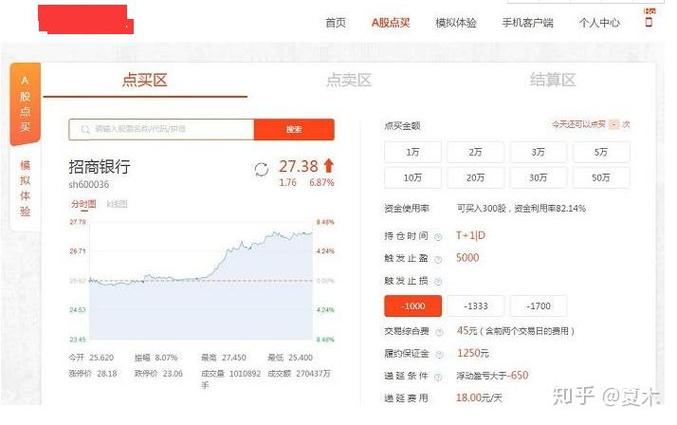Screen dimensions: 677x425
Task: Click the help icon beside 递延条件
Action: [x=438, y=377]
